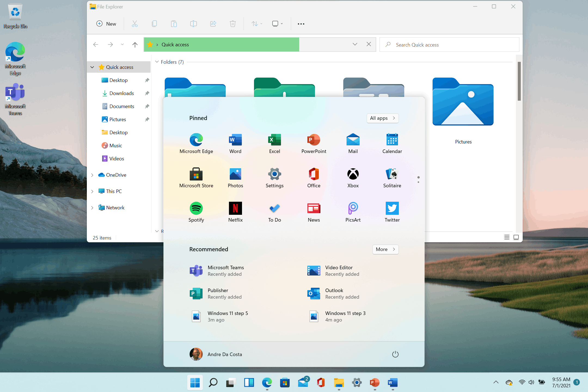588x392 pixels.
Task: Click the Paste icon in the File Explorer toolbar
Action: [174, 24]
